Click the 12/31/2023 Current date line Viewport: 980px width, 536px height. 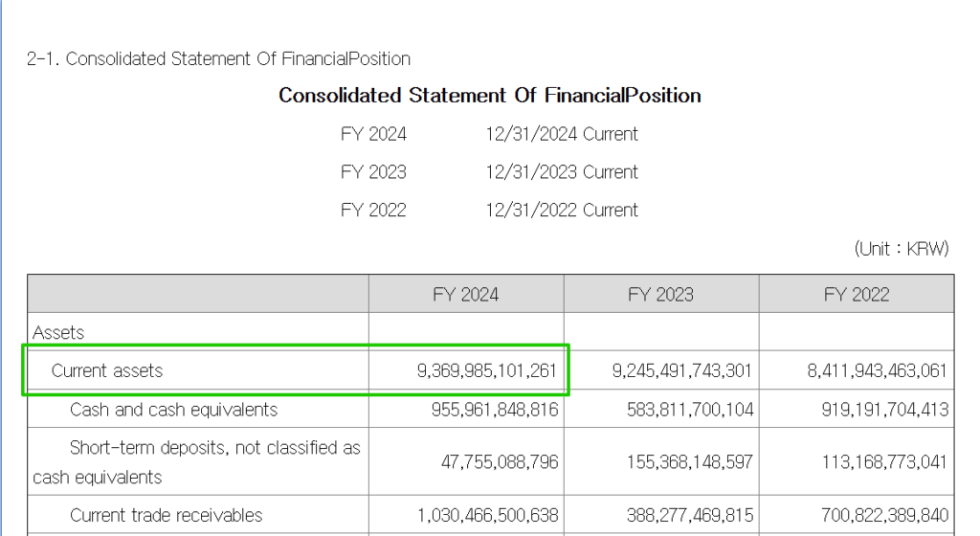coord(561,172)
